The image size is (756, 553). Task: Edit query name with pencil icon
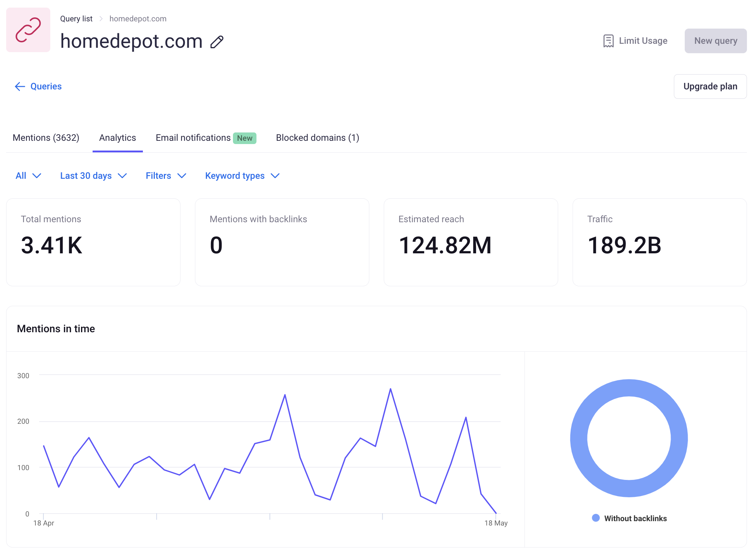coord(217,42)
